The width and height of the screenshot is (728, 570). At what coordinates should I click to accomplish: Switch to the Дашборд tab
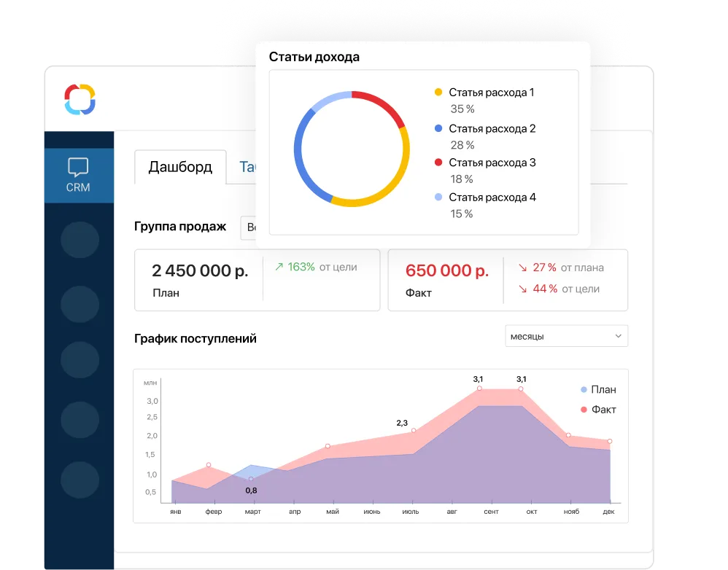click(x=180, y=167)
